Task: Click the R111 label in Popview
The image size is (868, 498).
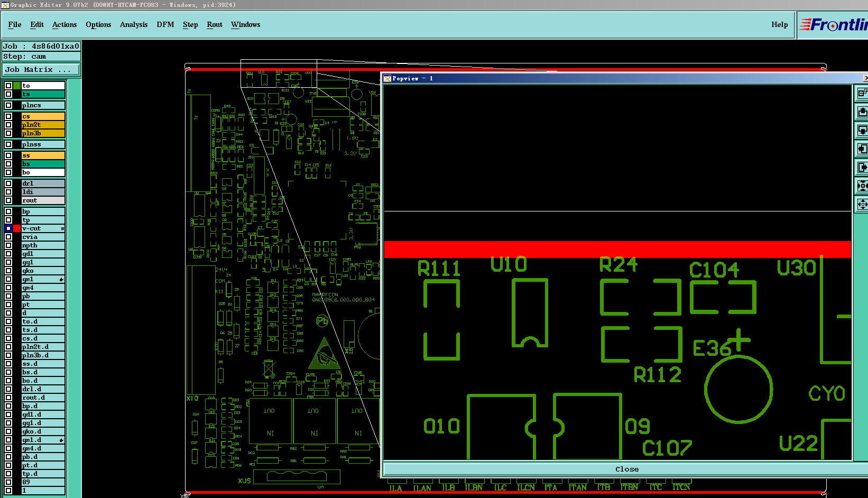Action: (439, 269)
